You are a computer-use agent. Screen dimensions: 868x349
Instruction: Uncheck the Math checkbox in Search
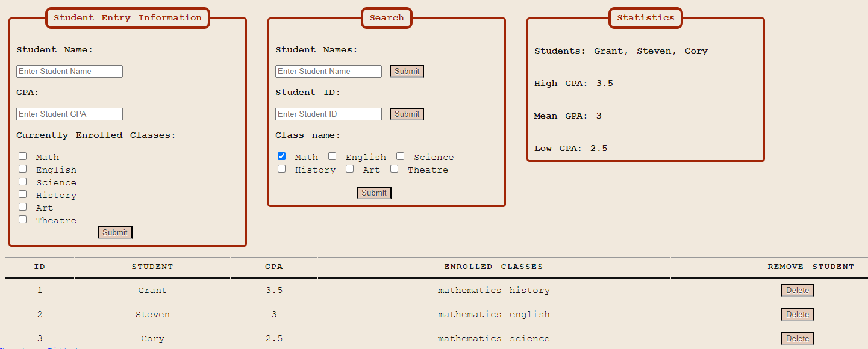pyautogui.click(x=281, y=156)
